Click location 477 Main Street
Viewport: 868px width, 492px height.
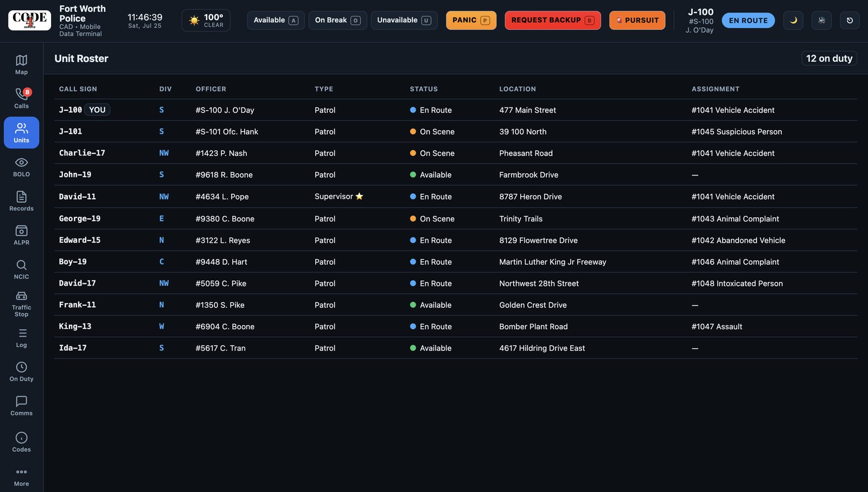pyautogui.click(x=527, y=110)
